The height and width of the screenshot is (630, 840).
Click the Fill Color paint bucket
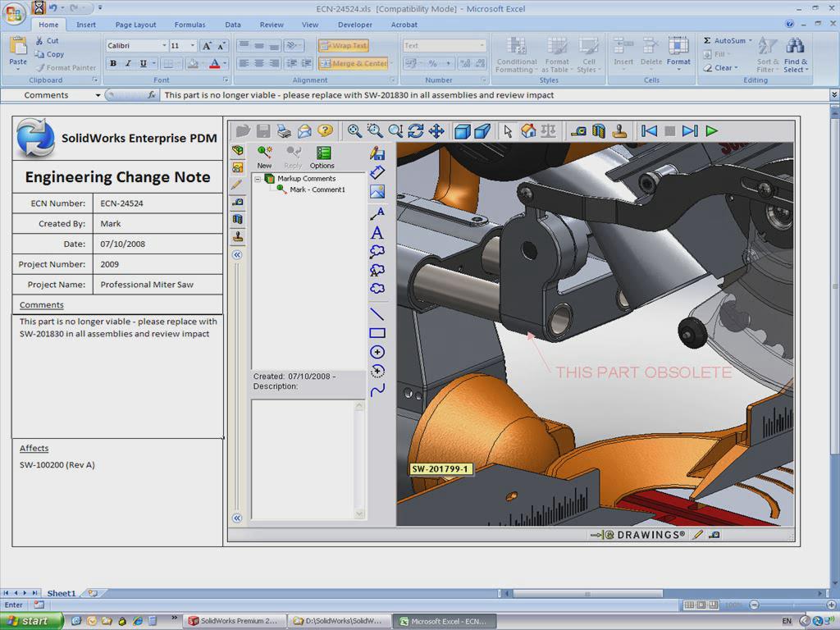[x=193, y=64]
